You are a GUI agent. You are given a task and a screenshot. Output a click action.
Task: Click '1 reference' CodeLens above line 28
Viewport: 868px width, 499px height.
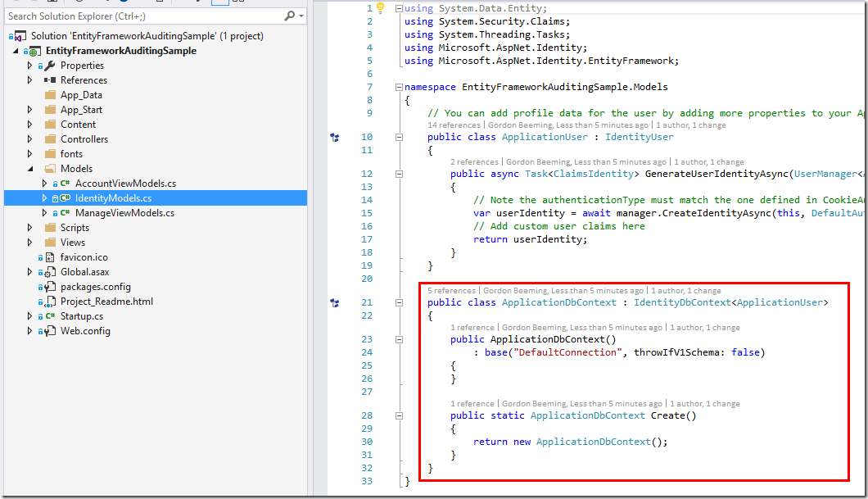[472, 404]
